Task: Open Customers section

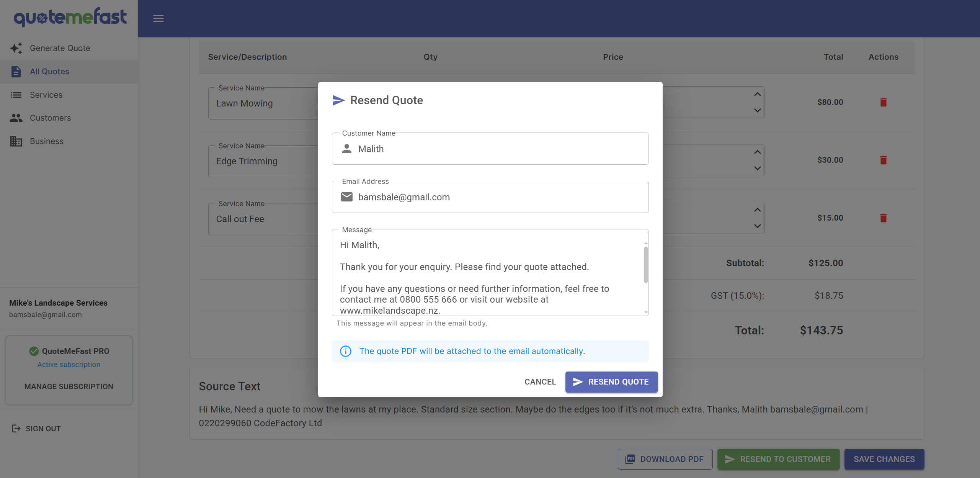Action: (x=69, y=118)
